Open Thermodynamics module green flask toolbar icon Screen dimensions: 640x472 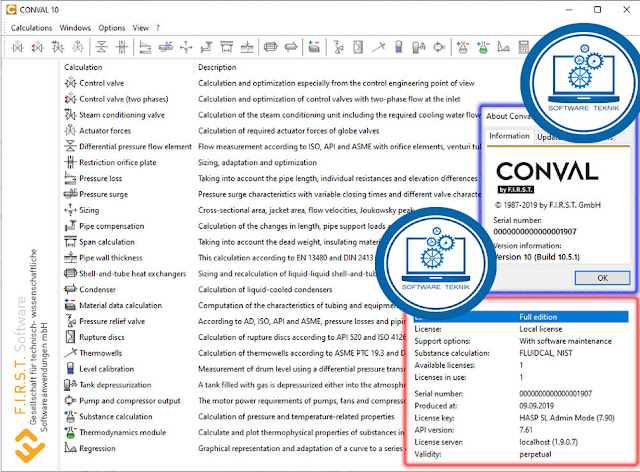click(x=483, y=47)
